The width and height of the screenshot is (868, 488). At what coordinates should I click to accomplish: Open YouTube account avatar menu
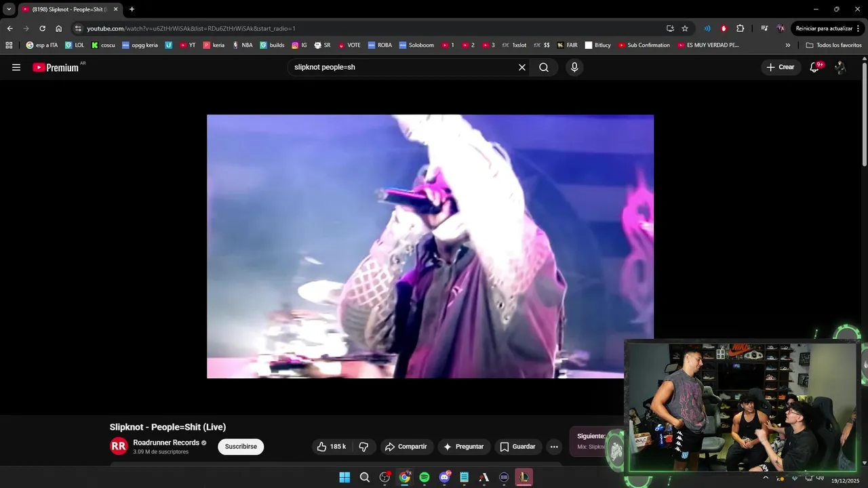[840, 67]
